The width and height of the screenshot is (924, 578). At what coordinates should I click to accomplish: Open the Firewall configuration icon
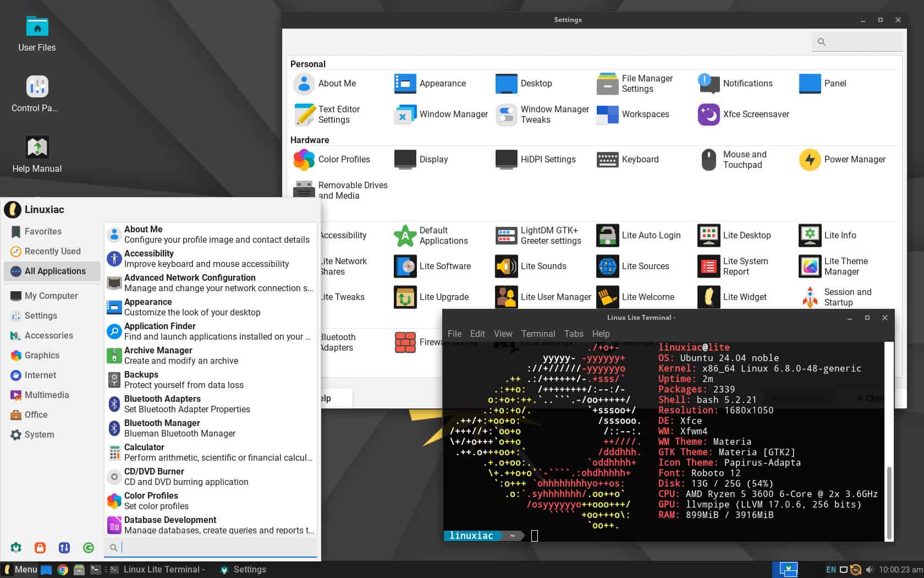pos(405,342)
